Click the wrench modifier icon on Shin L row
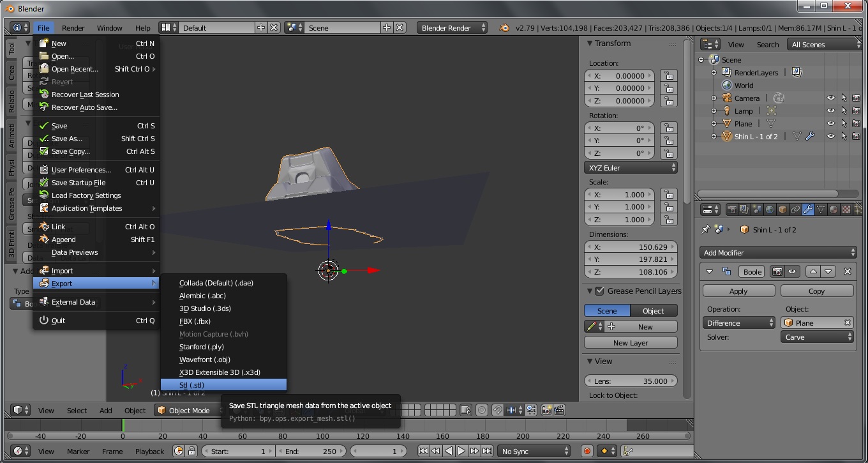Viewport: 868px width, 463px height. [810, 136]
